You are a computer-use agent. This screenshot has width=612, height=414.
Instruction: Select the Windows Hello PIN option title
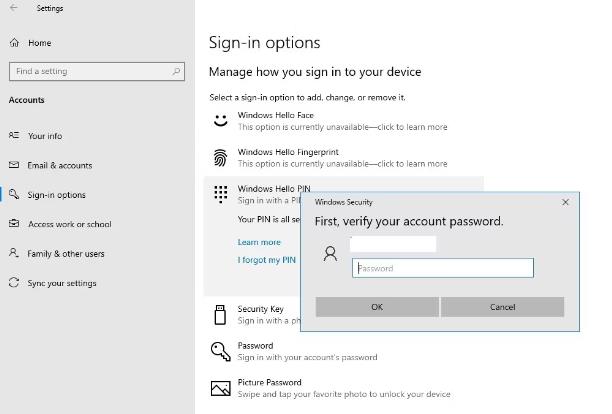274,188
